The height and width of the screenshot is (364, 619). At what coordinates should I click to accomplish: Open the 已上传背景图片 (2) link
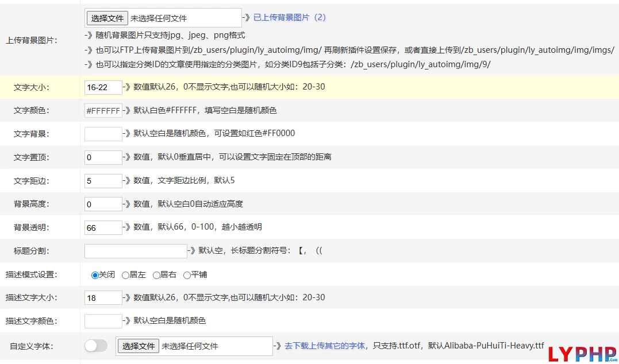pyautogui.click(x=290, y=17)
